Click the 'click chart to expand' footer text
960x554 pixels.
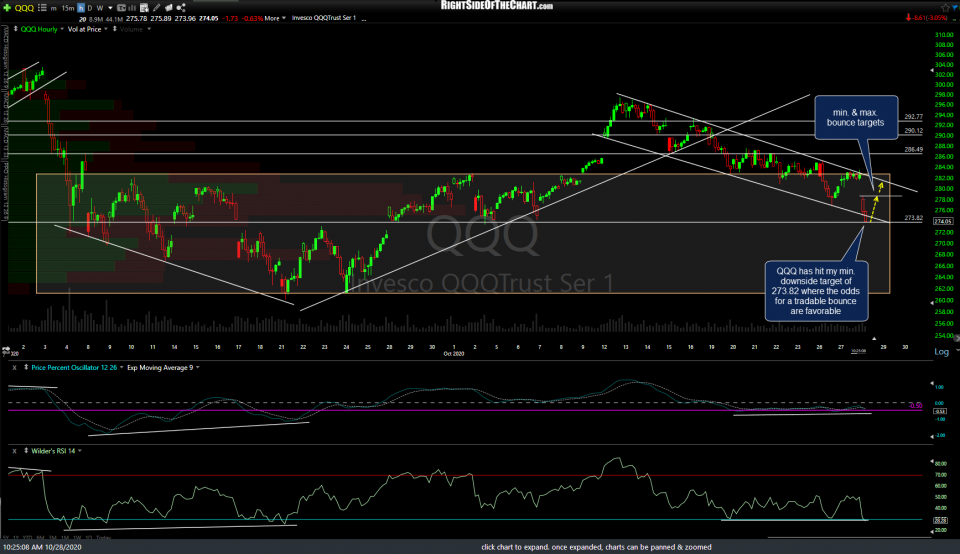click(x=596, y=547)
